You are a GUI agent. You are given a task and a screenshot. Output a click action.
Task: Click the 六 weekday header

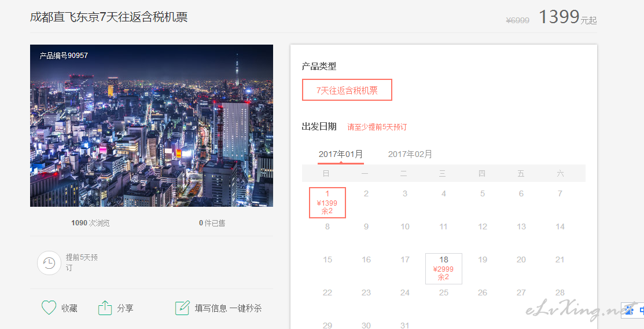[x=560, y=174]
